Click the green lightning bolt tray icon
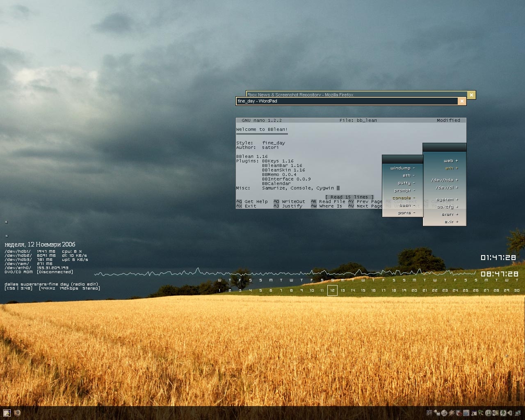Image resolution: width=525 pixels, height=420 pixels. click(503, 413)
